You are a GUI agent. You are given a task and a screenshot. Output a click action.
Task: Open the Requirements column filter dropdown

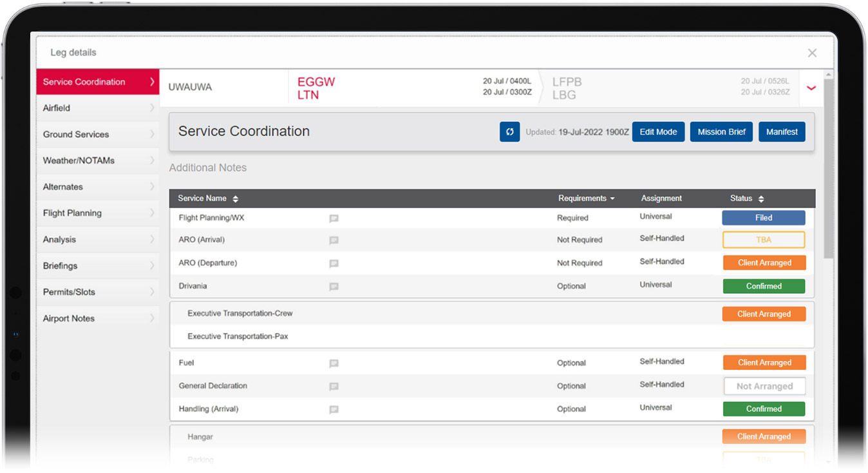(x=612, y=198)
